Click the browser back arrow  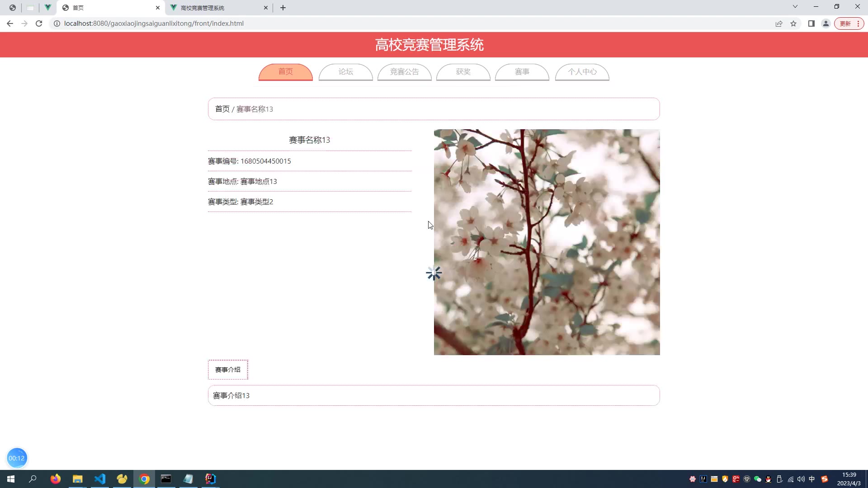[10, 23]
